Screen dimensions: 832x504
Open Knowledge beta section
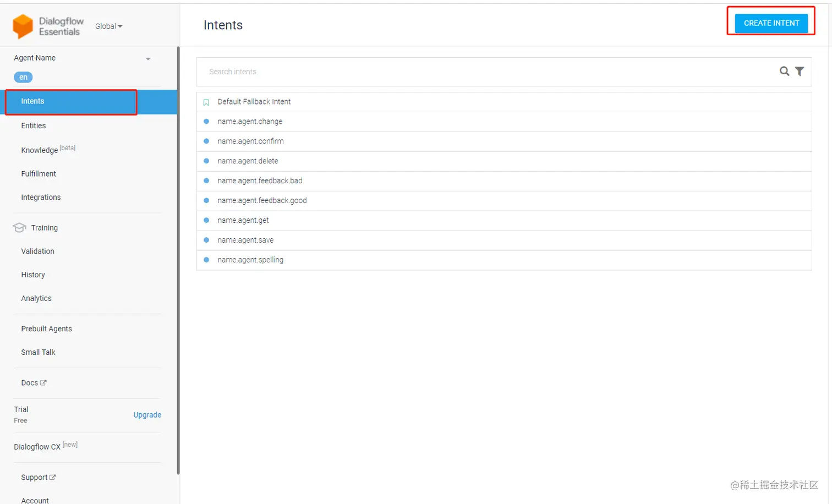tap(48, 150)
